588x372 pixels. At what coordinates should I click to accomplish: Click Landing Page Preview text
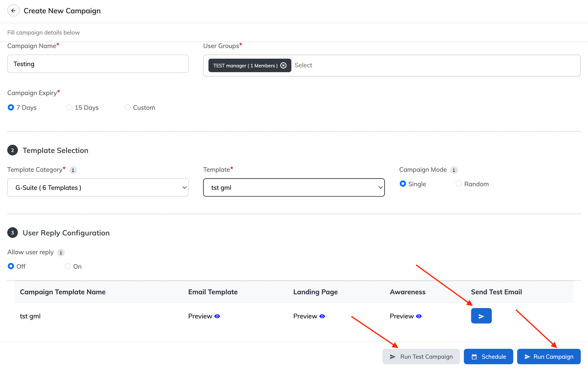click(x=305, y=316)
